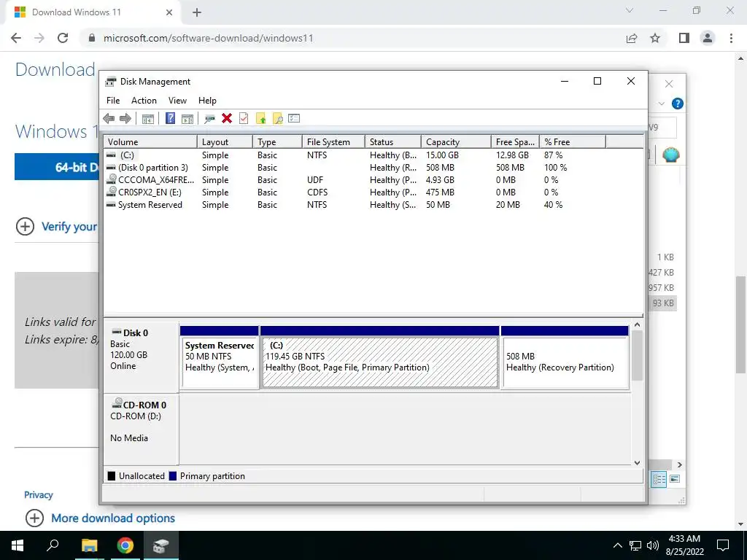Open Chrome tab search chevron
The image size is (747, 560).
pyautogui.click(x=630, y=10)
